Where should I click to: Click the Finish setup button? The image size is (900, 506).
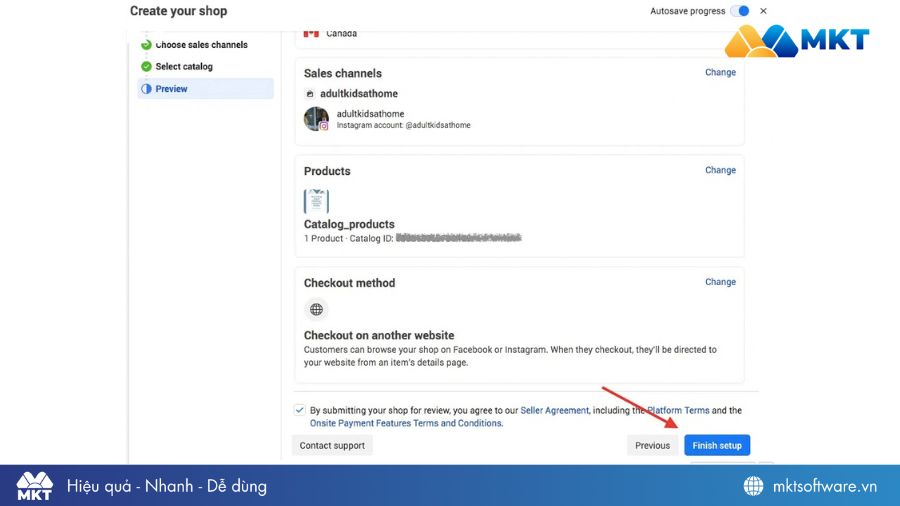click(717, 445)
